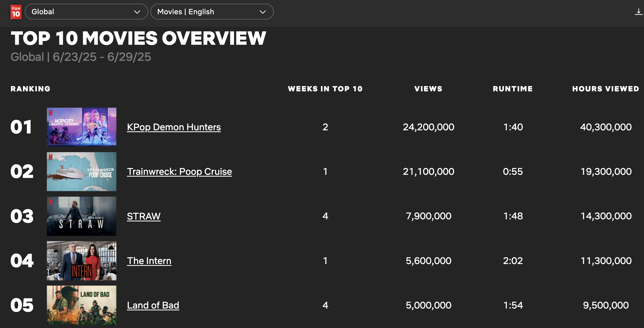Click the Runtime column header

pos(513,89)
